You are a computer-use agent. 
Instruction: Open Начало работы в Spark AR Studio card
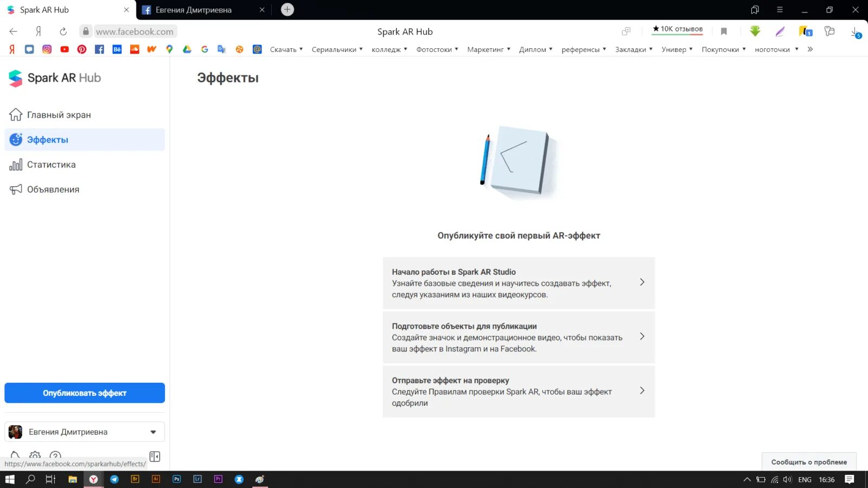click(519, 283)
